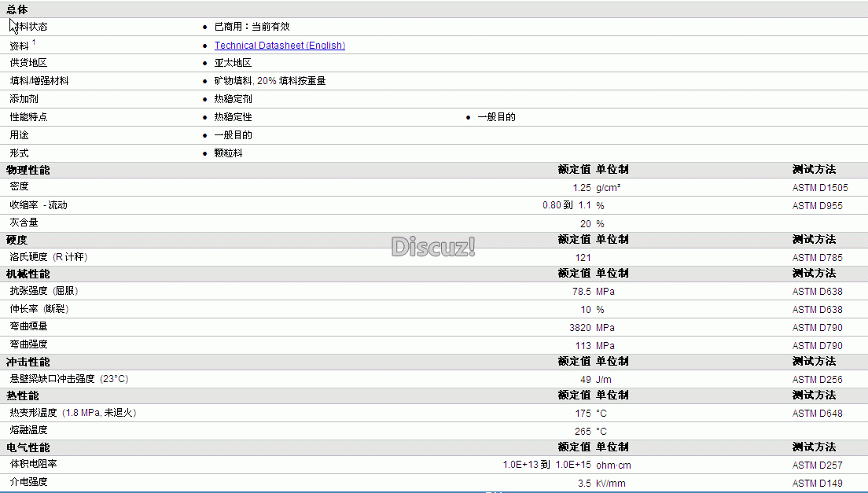The image size is (868, 493).
Task: Open the Technical Datasheet (English) link
Action: tap(280, 46)
